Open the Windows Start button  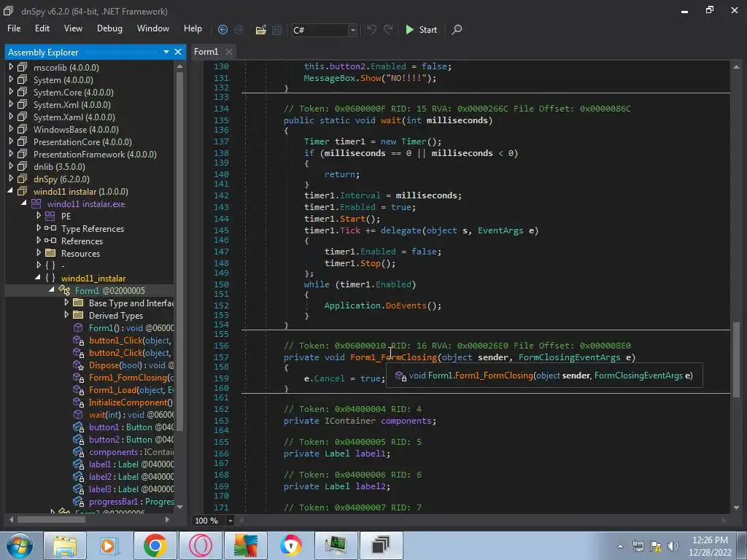[19, 545]
